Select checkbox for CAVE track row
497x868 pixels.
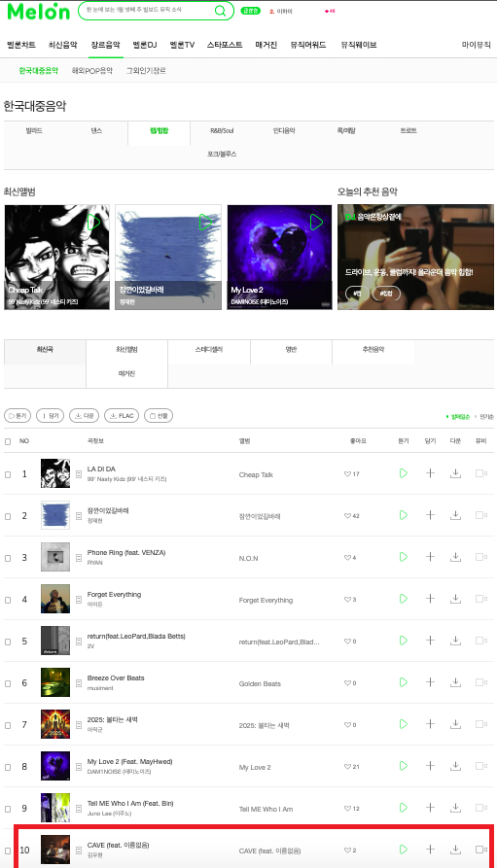(8, 851)
